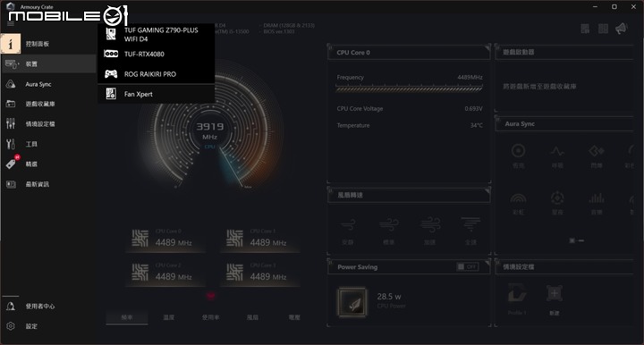
Task: Switch to the 頻率 frequency tab
Action: pos(127,317)
